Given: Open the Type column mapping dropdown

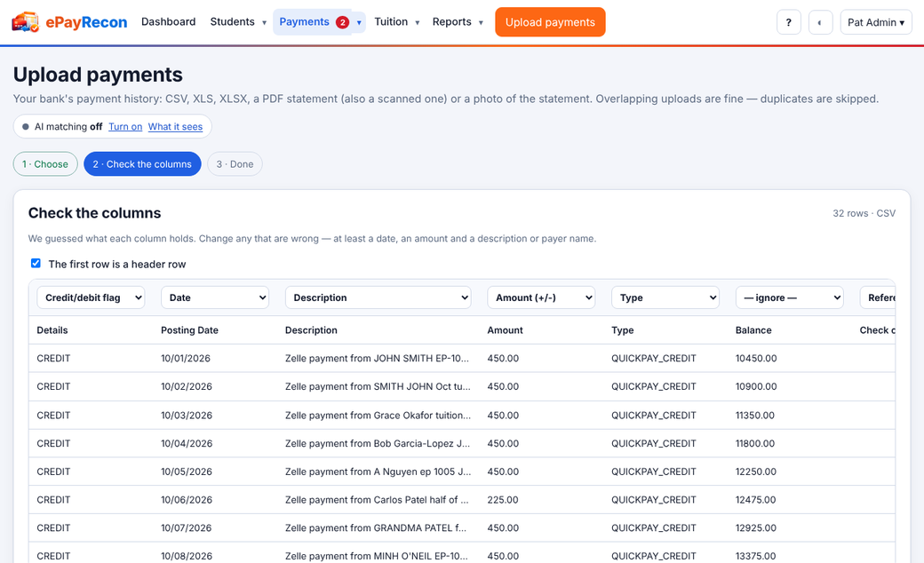Looking at the screenshot, I should point(665,297).
